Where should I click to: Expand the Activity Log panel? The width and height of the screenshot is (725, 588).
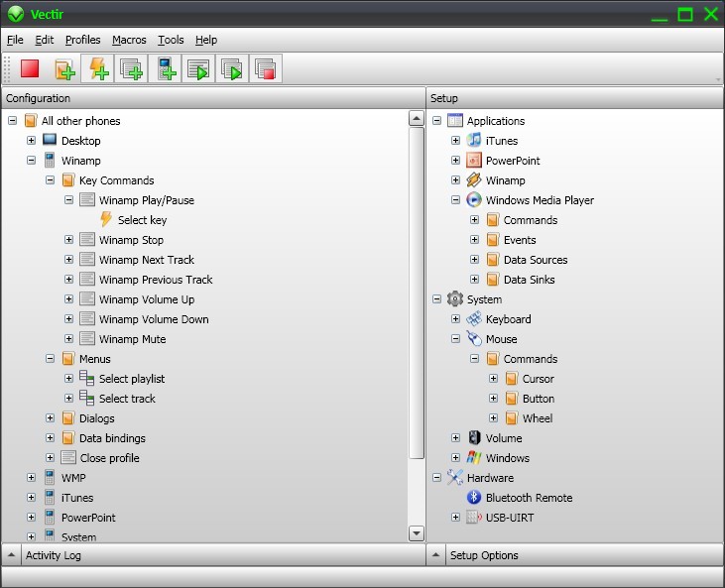pos(11,555)
